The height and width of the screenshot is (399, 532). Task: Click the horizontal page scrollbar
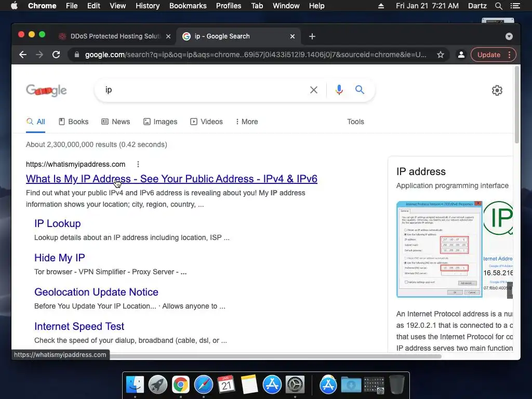click(x=275, y=356)
